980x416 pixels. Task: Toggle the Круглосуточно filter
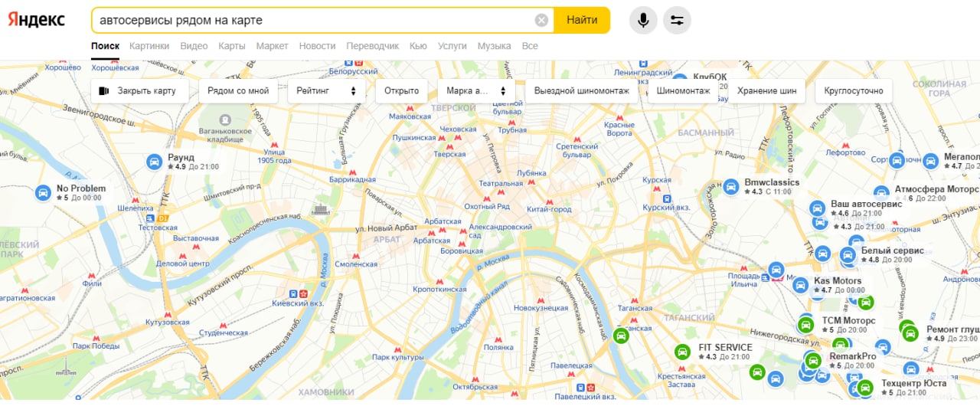pos(854,90)
